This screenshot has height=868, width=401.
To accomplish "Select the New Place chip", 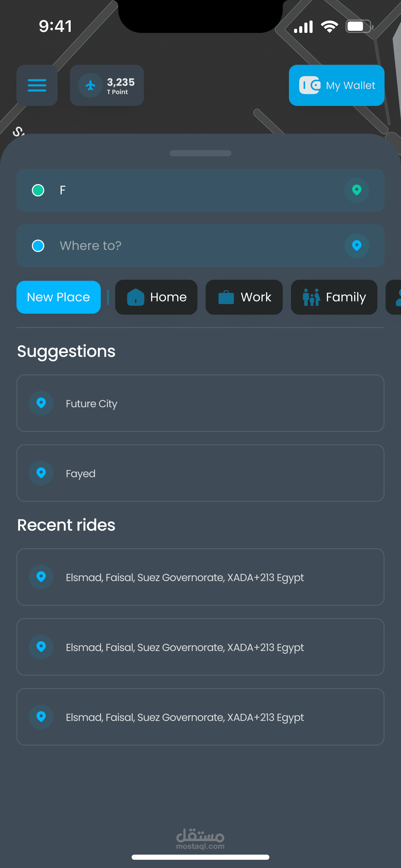I will point(58,297).
